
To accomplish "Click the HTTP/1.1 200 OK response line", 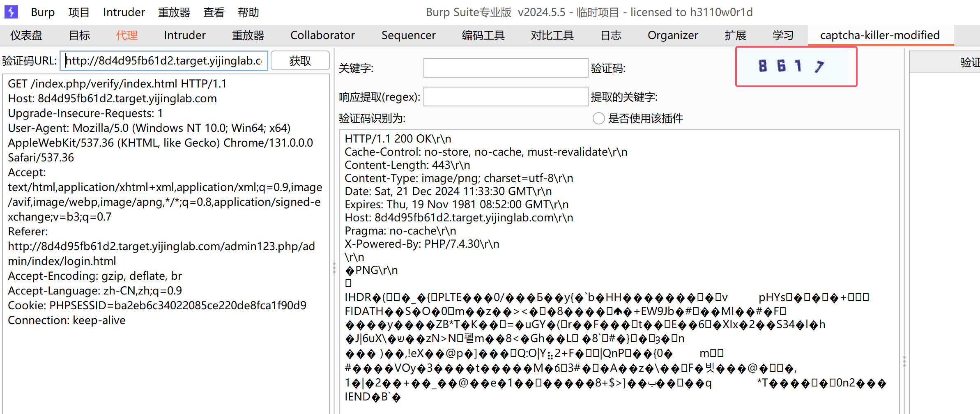I will coord(398,139).
